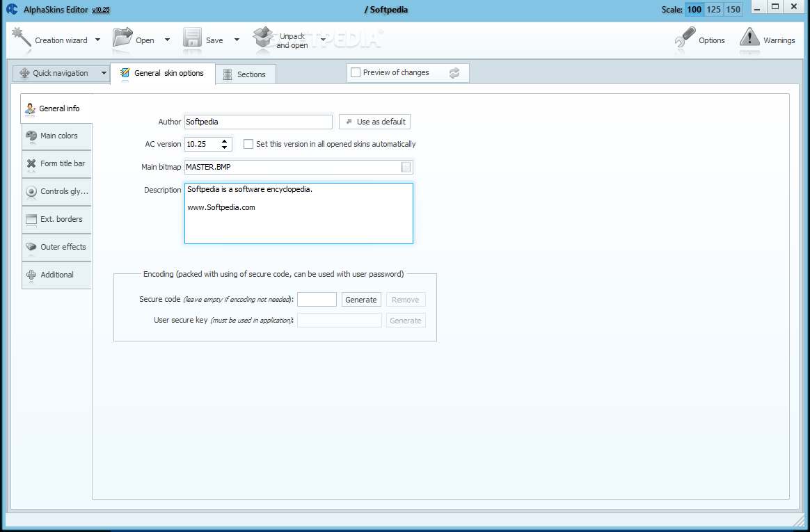Select the Form title bar side tab
This screenshot has width=810, height=532.
click(57, 163)
